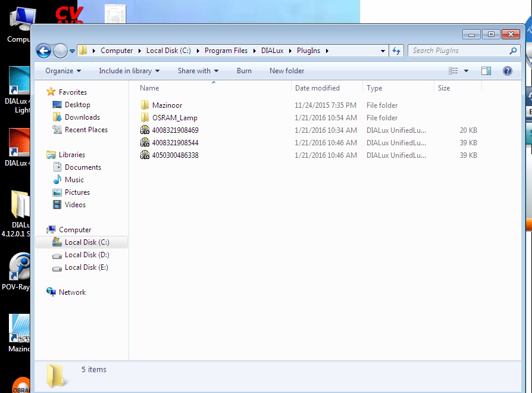
Task: Open the Mazinoor folder
Action: point(167,105)
